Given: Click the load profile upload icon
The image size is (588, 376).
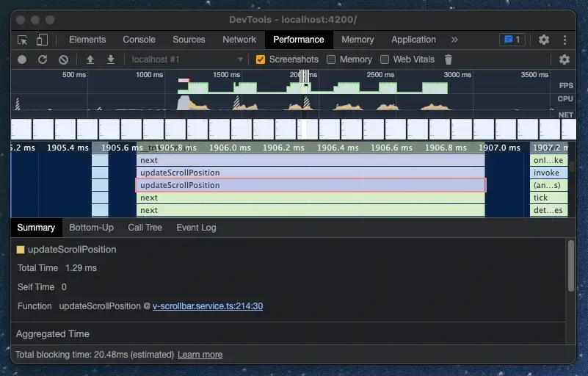Looking at the screenshot, I should (90, 59).
